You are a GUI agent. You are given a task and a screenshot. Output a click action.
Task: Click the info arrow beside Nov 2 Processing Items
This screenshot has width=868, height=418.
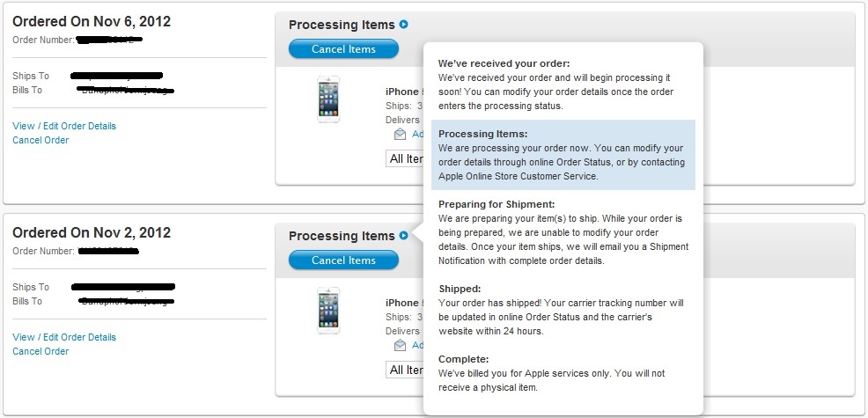coord(403,236)
